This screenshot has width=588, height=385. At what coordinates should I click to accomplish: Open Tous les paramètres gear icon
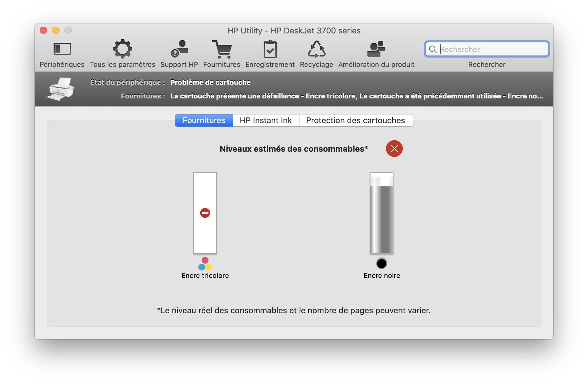tap(122, 49)
